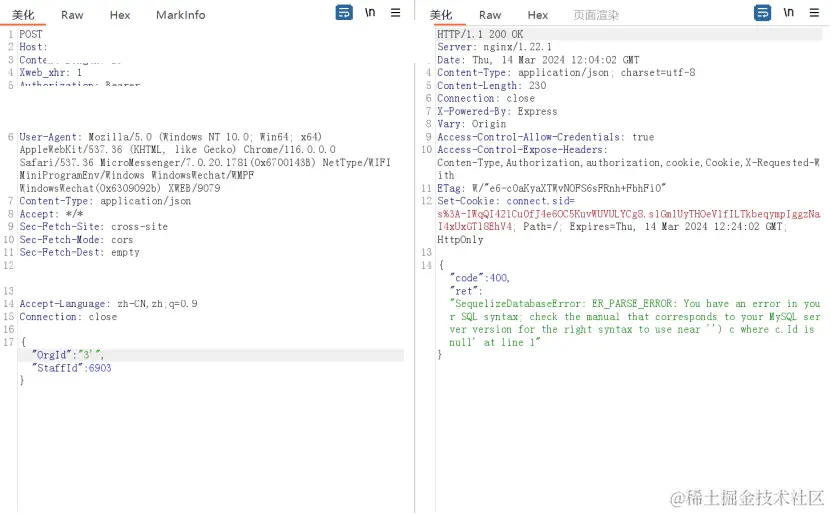Screen dimensions: 831x514
Task: Click the Host: header line
Action: coord(33,47)
